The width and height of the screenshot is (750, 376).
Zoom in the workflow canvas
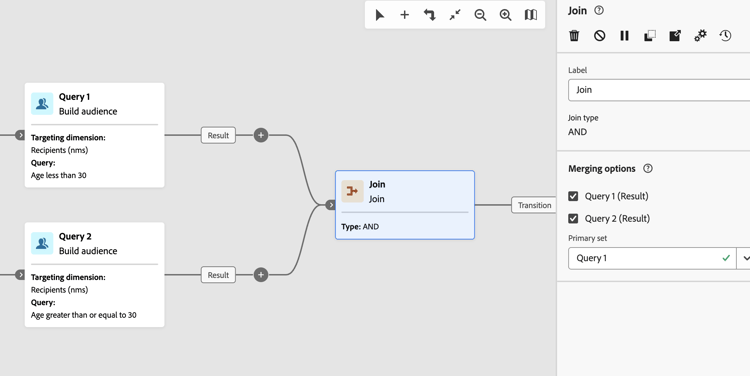pyautogui.click(x=506, y=15)
